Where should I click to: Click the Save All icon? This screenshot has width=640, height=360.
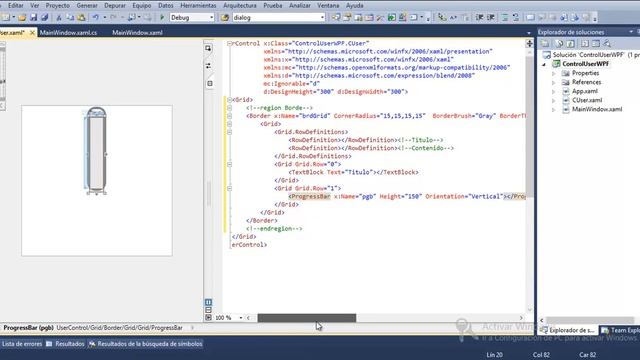(x=44, y=18)
